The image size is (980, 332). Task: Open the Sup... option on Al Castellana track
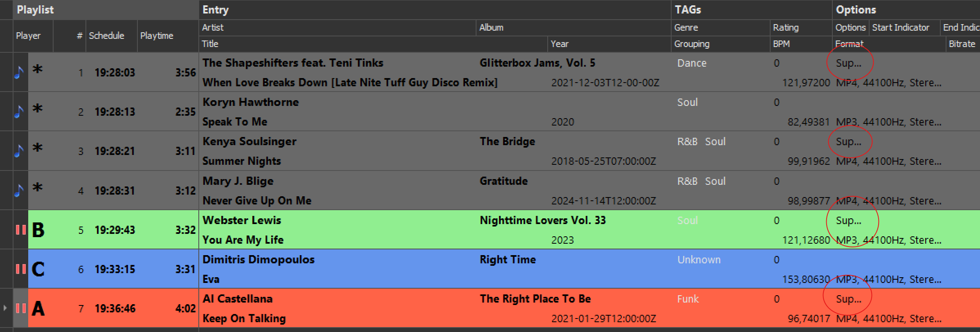pos(848,299)
